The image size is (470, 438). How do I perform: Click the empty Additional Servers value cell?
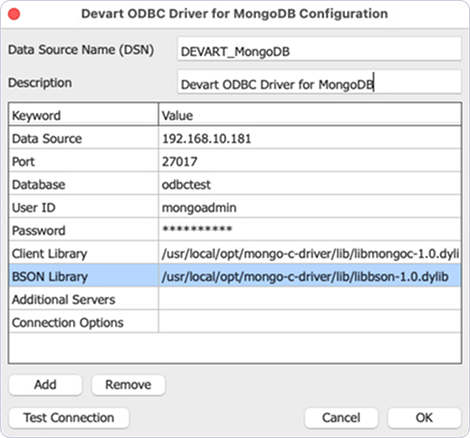click(310, 299)
